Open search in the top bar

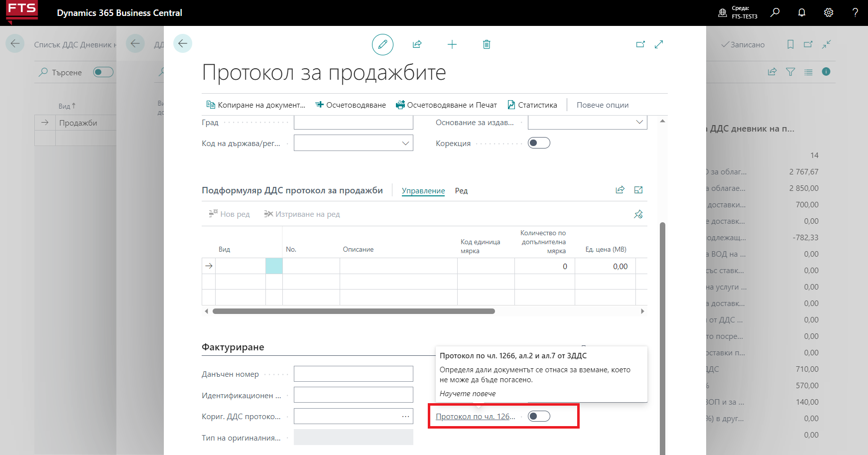coord(775,12)
